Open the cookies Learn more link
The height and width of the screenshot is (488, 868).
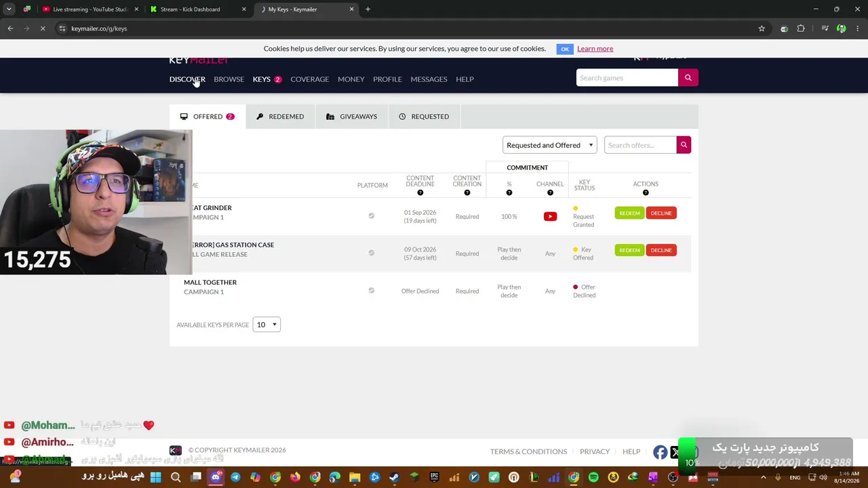point(595,49)
